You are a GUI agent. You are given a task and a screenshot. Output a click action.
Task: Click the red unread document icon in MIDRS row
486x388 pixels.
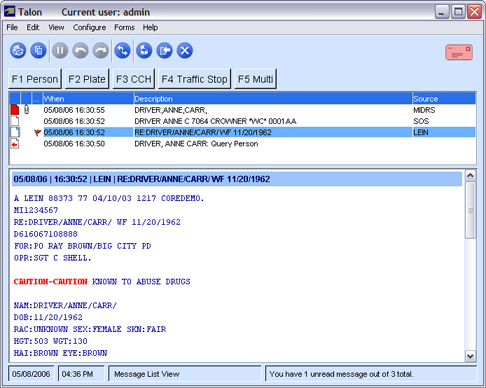15,110
